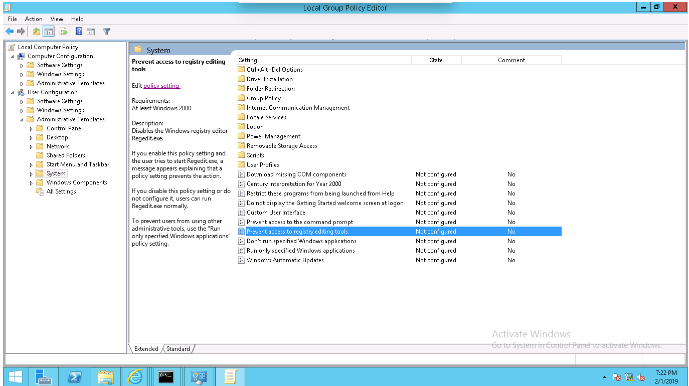Open Internet Explorer from taskbar
The width and height of the screenshot is (689, 386).
click(135, 377)
